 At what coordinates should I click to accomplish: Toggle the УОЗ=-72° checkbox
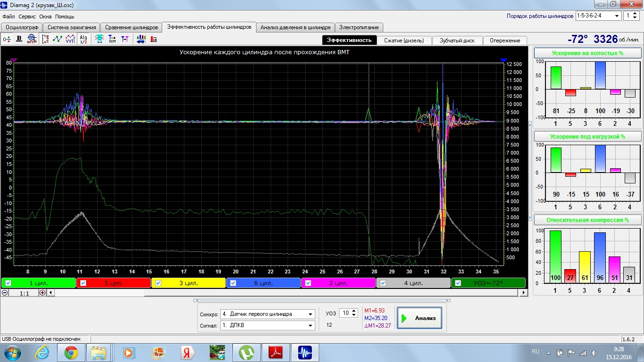point(458,283)
